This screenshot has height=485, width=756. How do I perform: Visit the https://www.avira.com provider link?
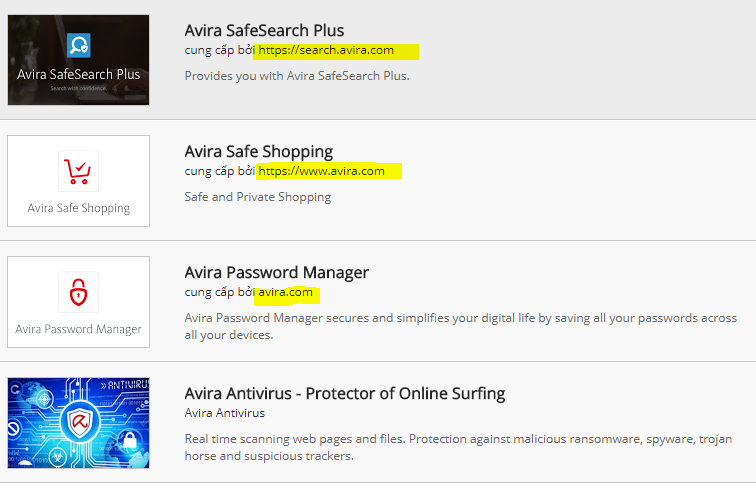321,171
